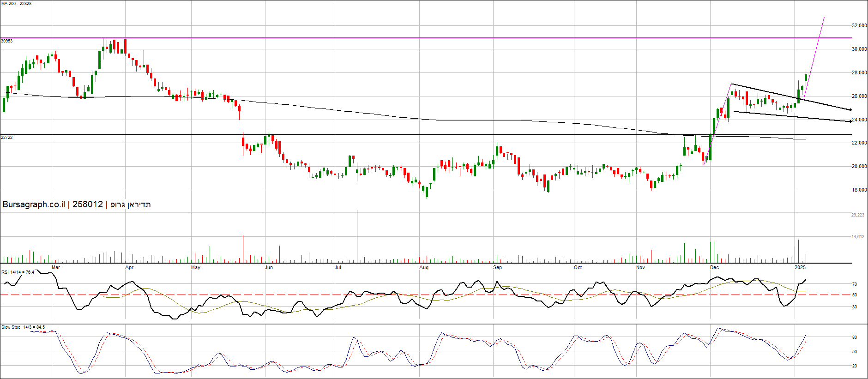This screenshot has width=868, height=379.
Task: Select the 30953 resistance level label
Action: click(x=7, y=41)
